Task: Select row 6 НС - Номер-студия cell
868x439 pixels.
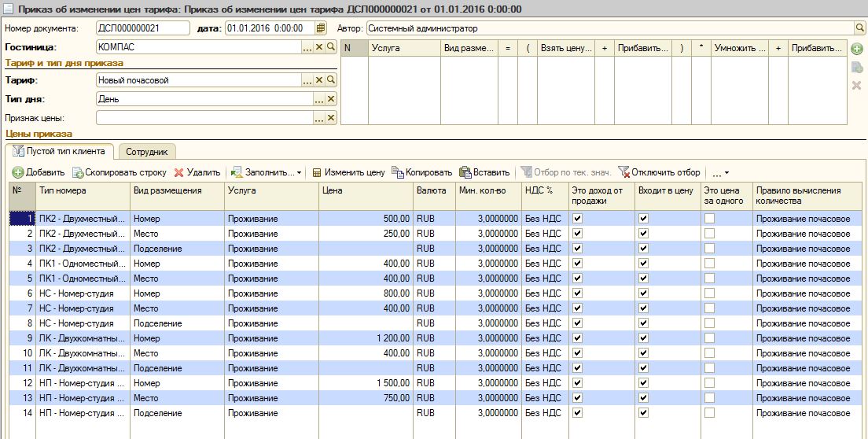Action: (x=83, y=293)
